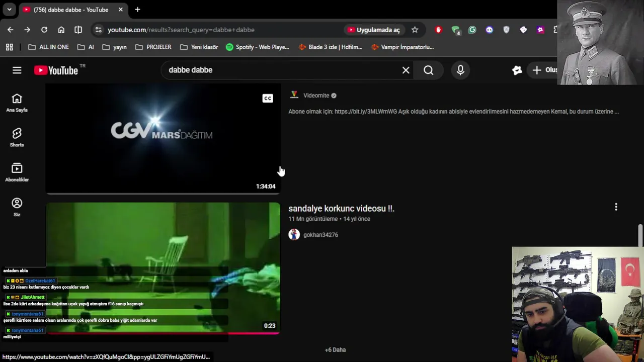Open the red shield extension icon

pos(438,30)
